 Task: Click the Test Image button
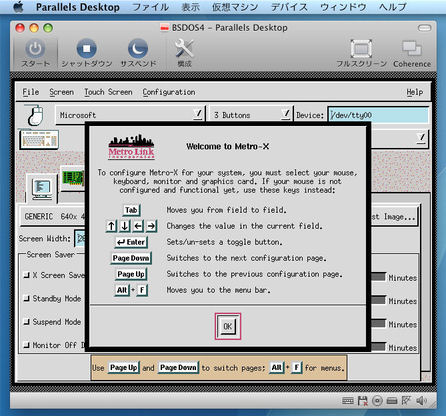tap(394, 217)
